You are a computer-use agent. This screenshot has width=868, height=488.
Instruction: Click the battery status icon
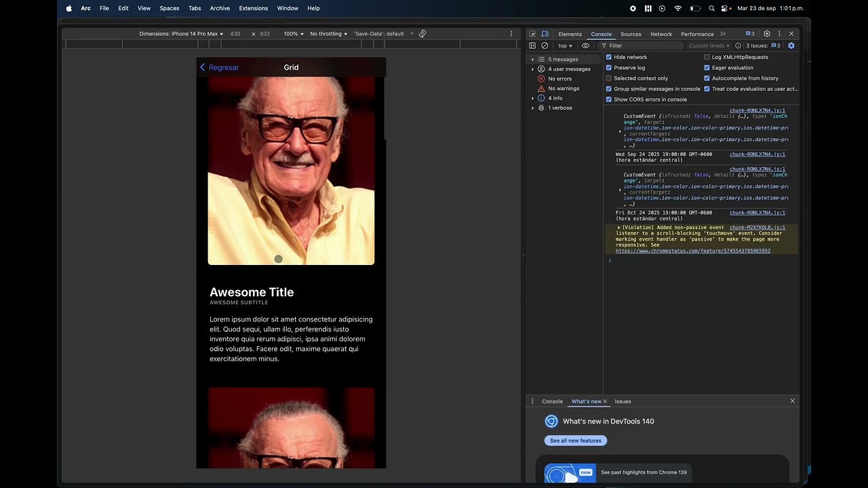click(x=695, y=8)
